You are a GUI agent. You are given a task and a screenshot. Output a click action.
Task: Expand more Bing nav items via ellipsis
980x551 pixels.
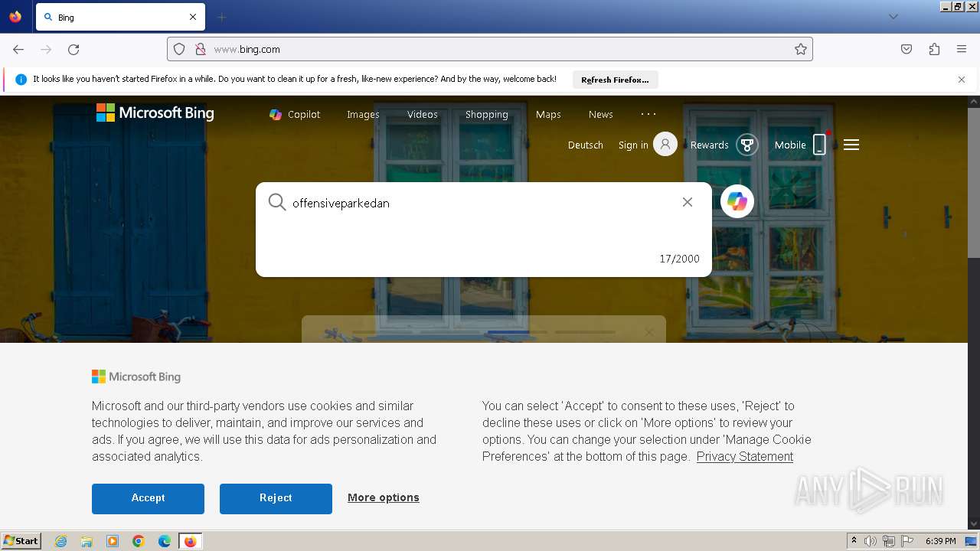click(x=648, y=114)
